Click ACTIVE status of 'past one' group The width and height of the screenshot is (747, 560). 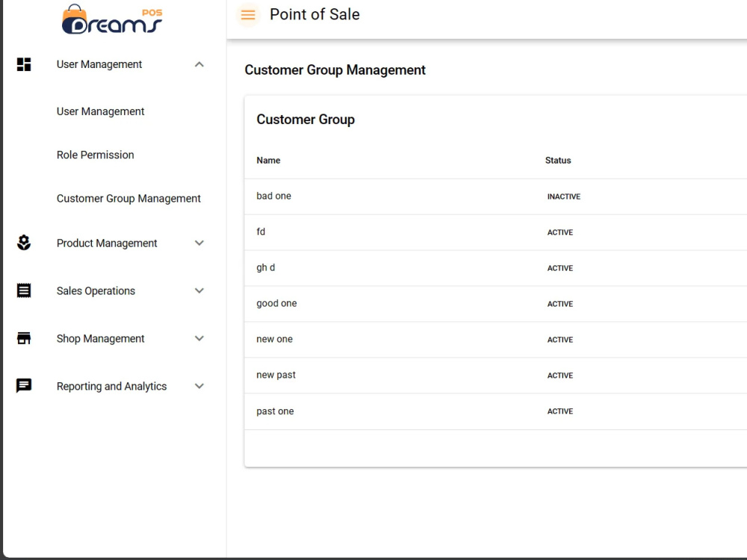pyautogui.click(x=560, y=411)
